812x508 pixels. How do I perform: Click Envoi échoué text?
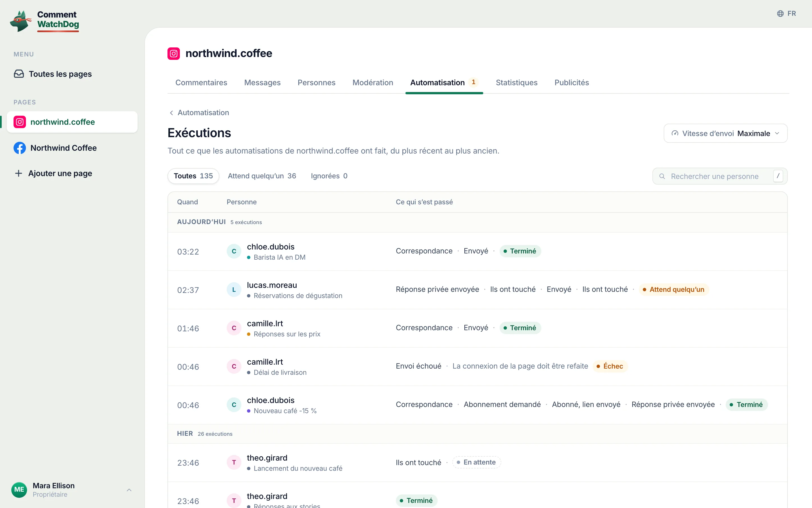(x=418, y=366)
